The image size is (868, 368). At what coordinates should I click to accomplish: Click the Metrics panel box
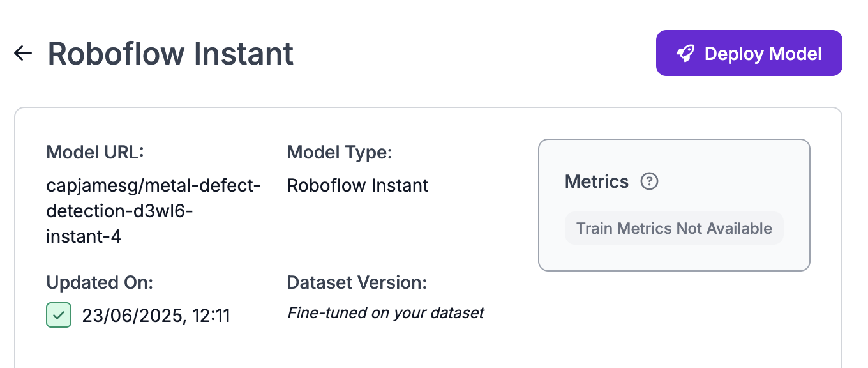coord(674,205)
